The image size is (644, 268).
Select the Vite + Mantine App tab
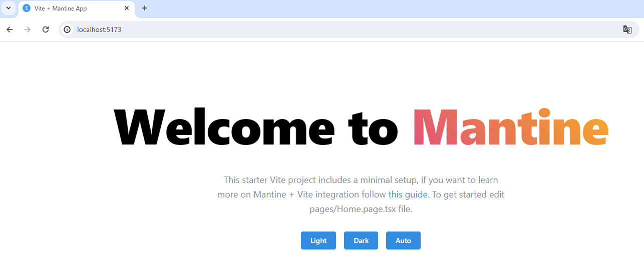point(76,8)
